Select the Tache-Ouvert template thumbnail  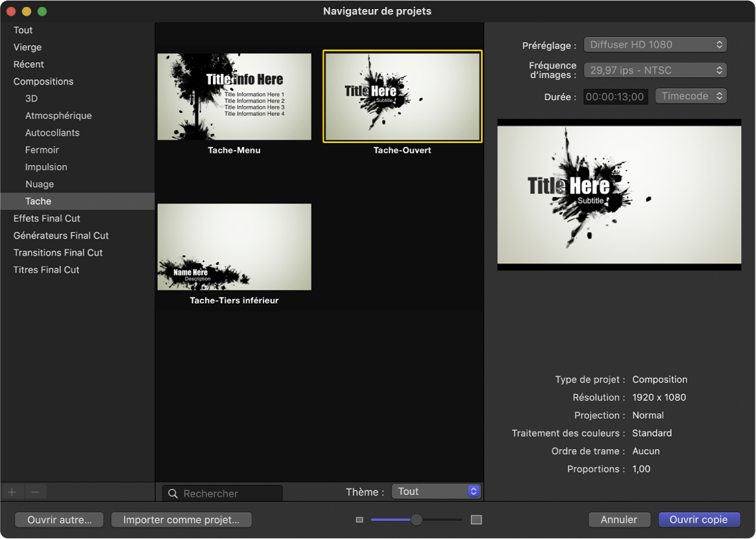(402, 97)
